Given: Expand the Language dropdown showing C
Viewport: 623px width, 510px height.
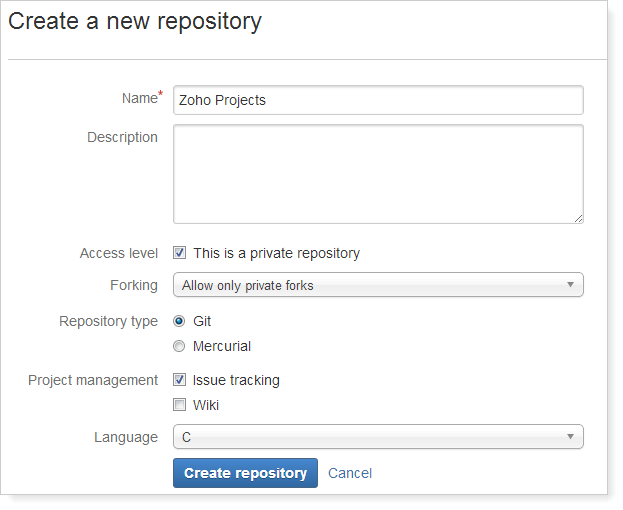Looking at the screenshot, I should (378, 437).
